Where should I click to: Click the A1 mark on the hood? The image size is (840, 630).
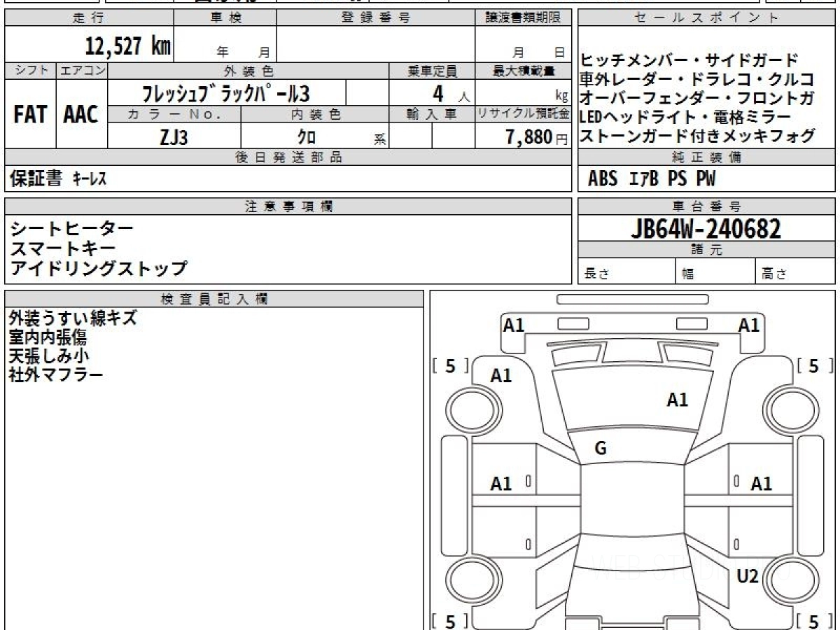point(677,400)
